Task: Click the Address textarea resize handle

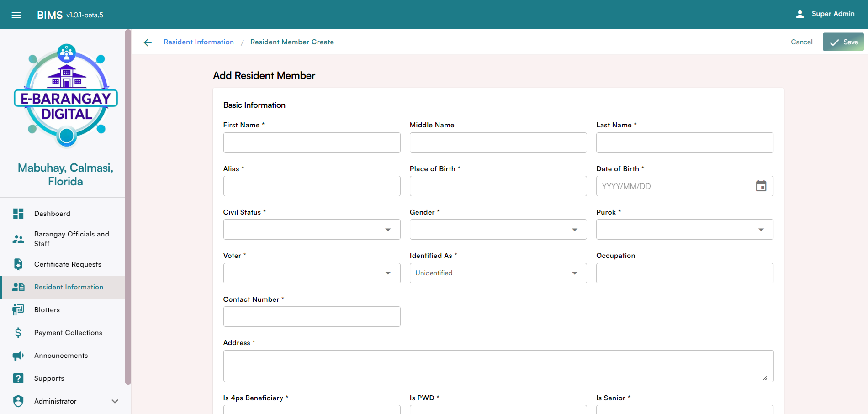Action: pos(765,377)
